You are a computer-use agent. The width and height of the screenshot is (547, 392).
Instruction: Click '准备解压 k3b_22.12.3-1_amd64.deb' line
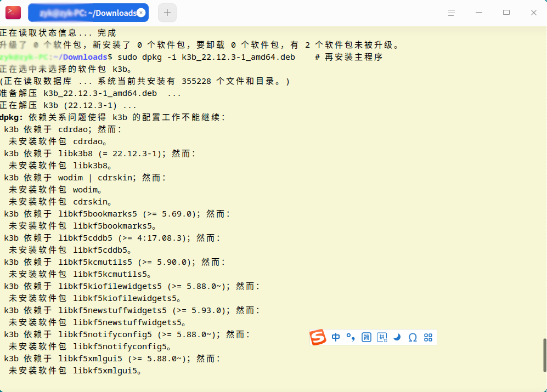click(90, 93)
